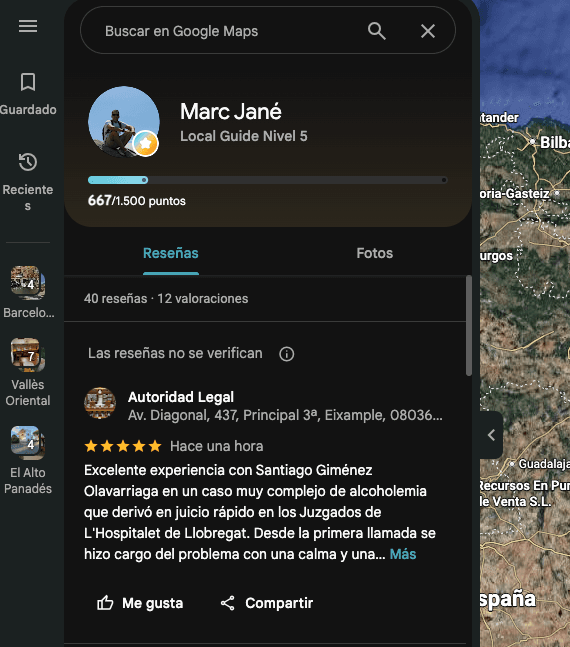Switch to the Reseñas tab

[x=171, y=253]
